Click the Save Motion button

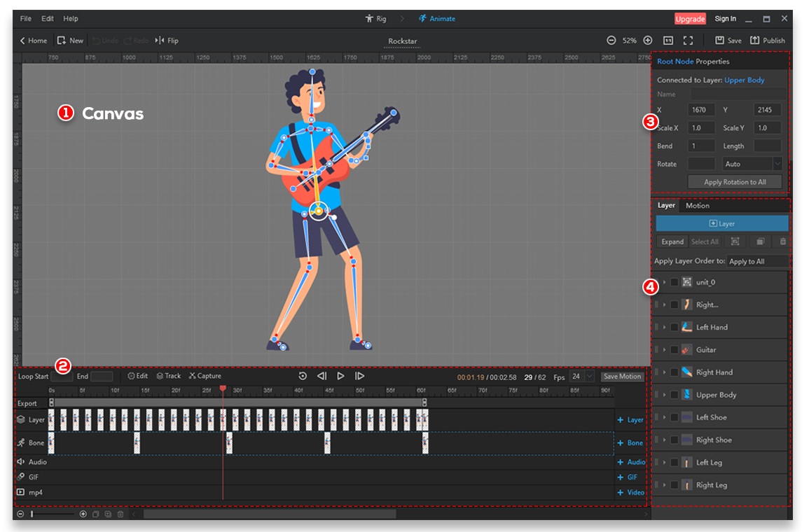coord(622,377)
